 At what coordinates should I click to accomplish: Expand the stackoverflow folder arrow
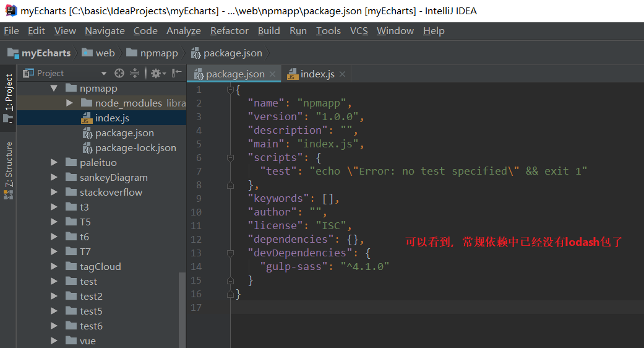(x=54, y=193)
